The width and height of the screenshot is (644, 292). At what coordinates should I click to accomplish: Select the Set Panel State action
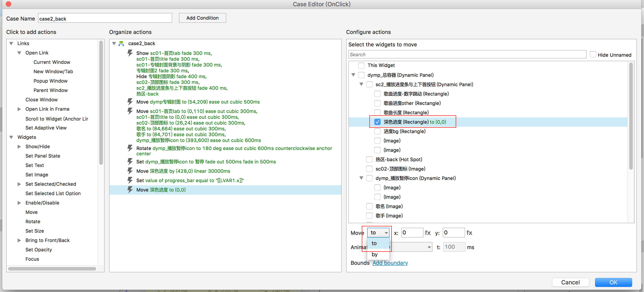[x=43, y=156]
